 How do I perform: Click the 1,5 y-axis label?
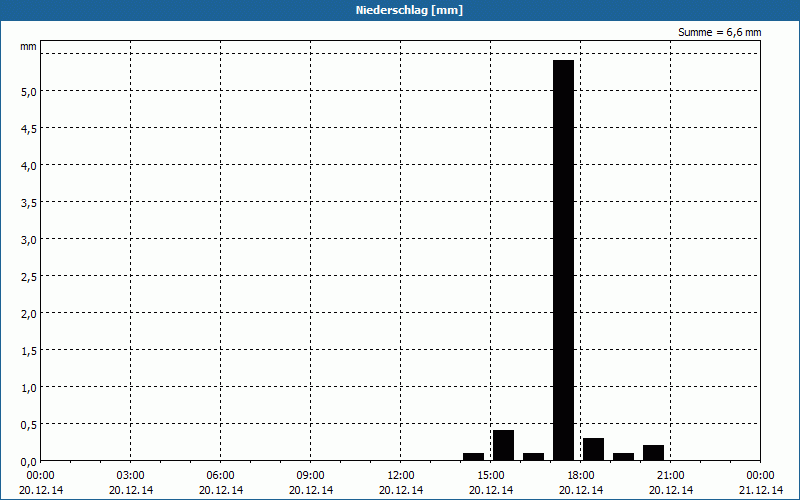click(29, 351)
